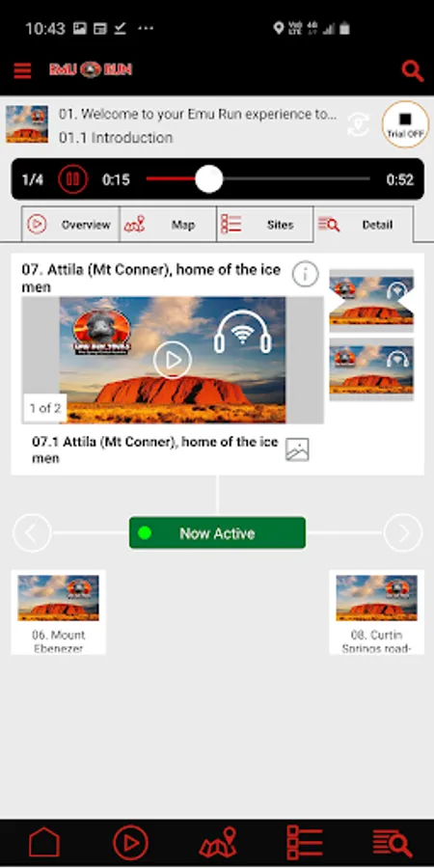The width and height of the screenshot is (434, 868).
Task: Tap the search magnifier icon
Action: pyautogui.click(x=412, y=70)
